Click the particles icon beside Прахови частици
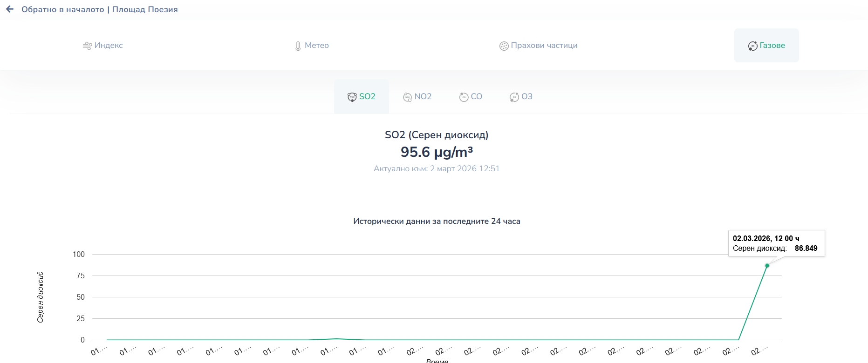 point(504,46)
